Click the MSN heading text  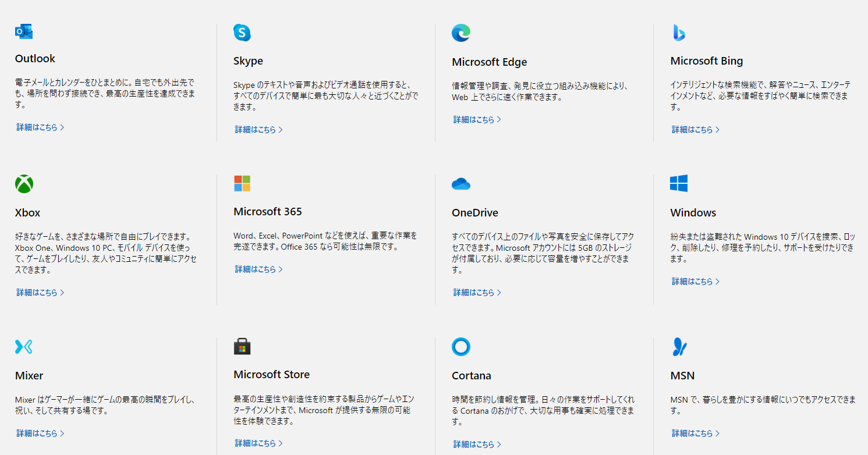click(682, 376)
